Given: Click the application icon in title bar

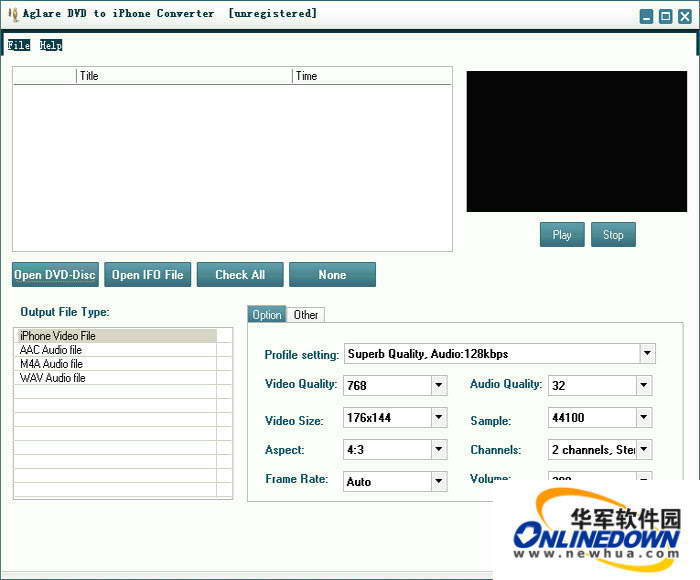Looking at the screenshot, I should tap(13, 14).
